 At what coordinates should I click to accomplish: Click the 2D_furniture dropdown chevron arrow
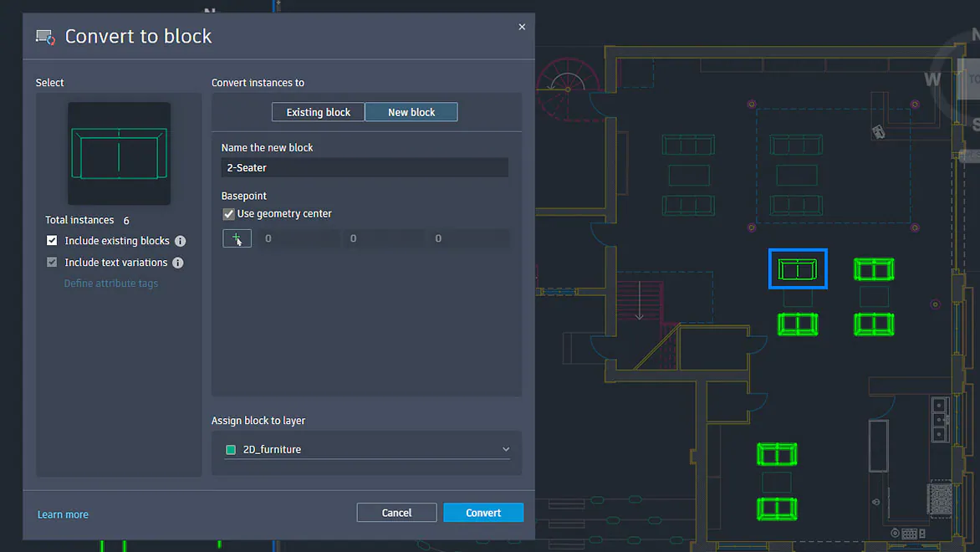tap(505, 449)
